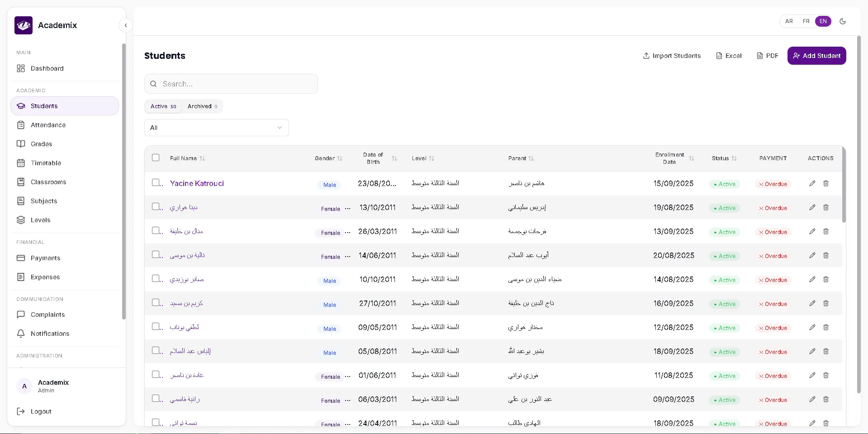868x434 pixels.
Task: Focus the Search input field
Action: click(x=231, y=84)
